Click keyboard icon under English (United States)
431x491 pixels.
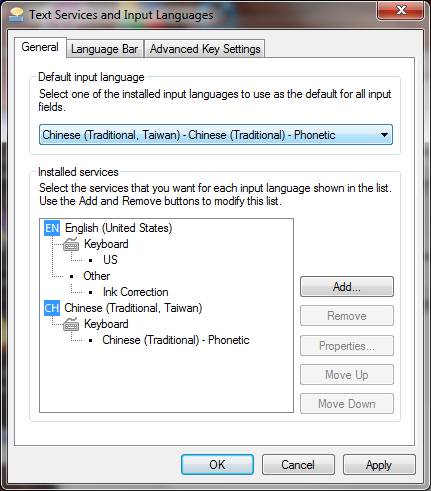click(x=71, y=244)
